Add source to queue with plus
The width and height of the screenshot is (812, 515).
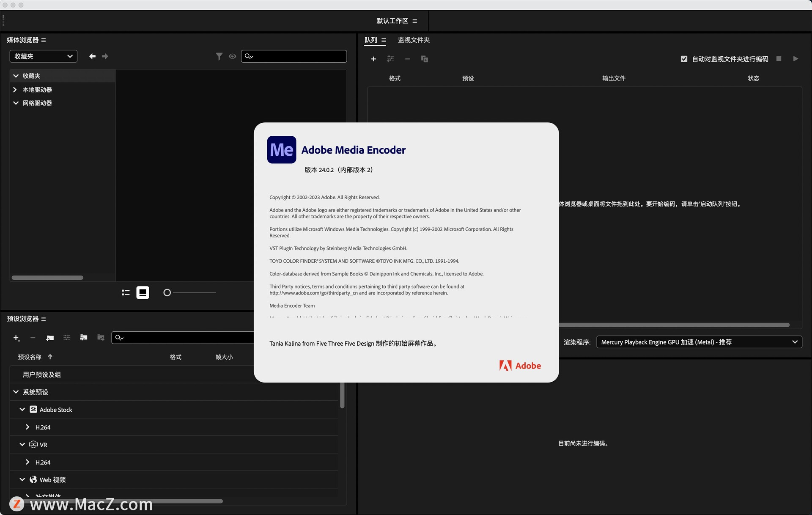(x=373, y=59)
